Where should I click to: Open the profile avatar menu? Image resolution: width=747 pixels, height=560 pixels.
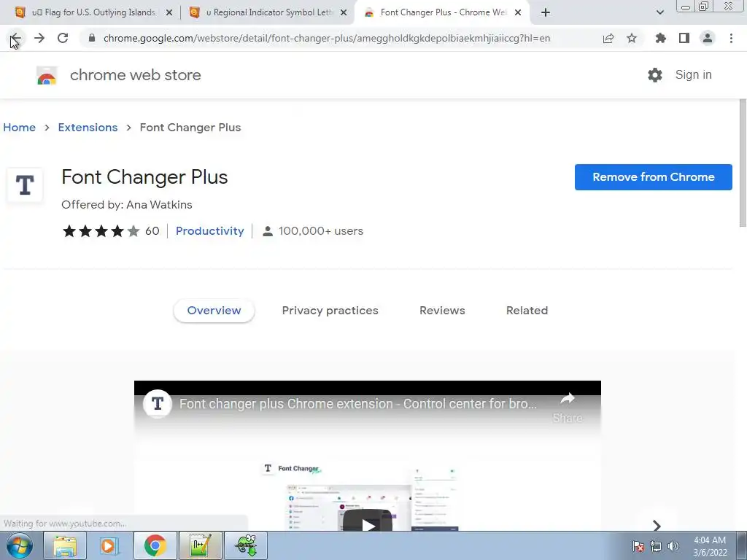point(708,38)
